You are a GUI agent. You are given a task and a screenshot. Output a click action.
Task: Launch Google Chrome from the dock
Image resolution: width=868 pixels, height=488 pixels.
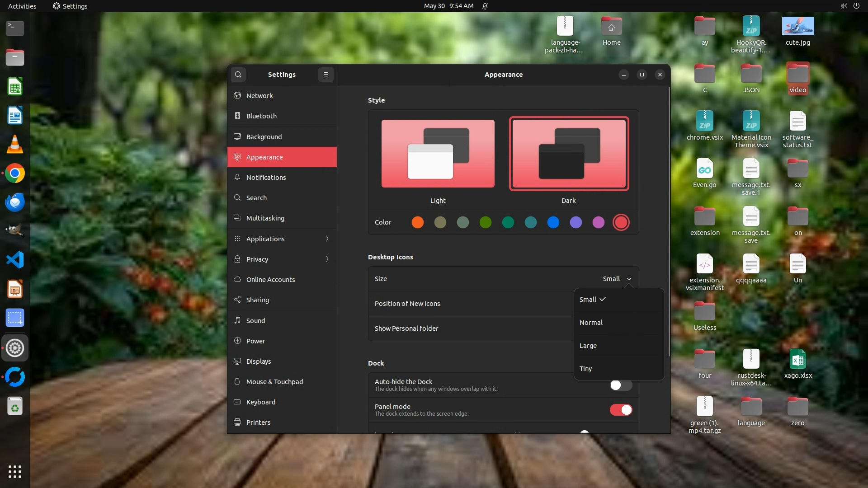click(15, 174)
